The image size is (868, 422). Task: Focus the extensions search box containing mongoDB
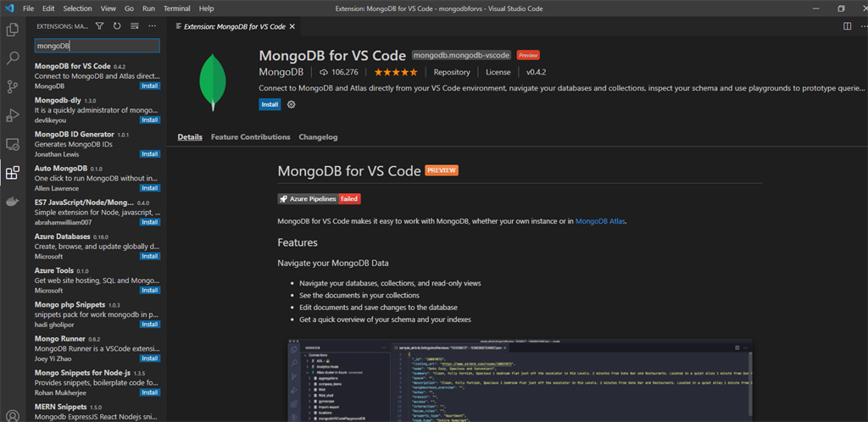coord(97,46)
